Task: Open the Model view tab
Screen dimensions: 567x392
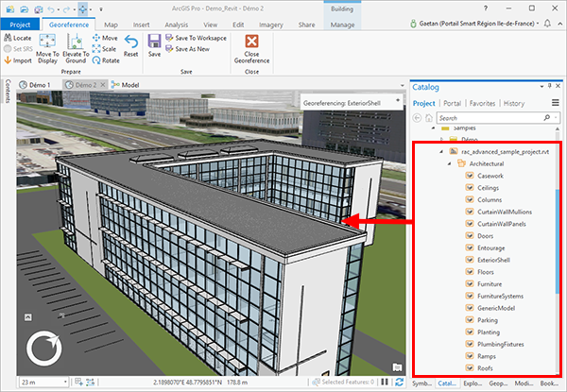Action: [126, 85]
